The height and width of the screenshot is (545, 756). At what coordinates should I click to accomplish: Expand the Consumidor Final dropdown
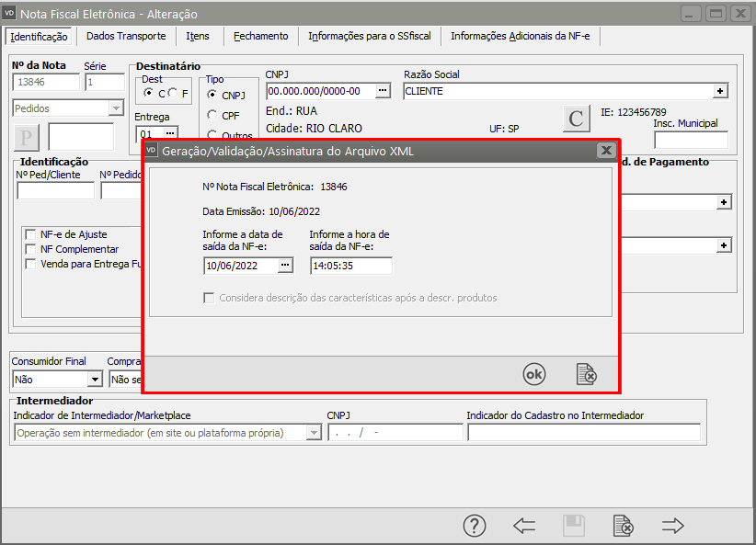pyautogui.click(x=94, y=379)
